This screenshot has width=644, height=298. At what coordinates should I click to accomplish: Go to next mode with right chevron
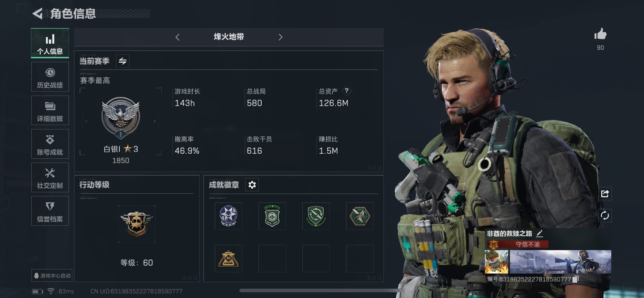click(x=281, y=37)
